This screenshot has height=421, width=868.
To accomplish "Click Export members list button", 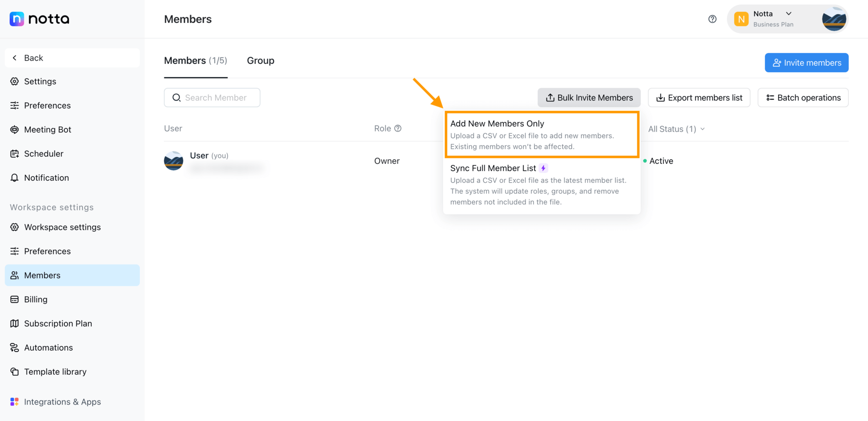I will click(699, 98).
